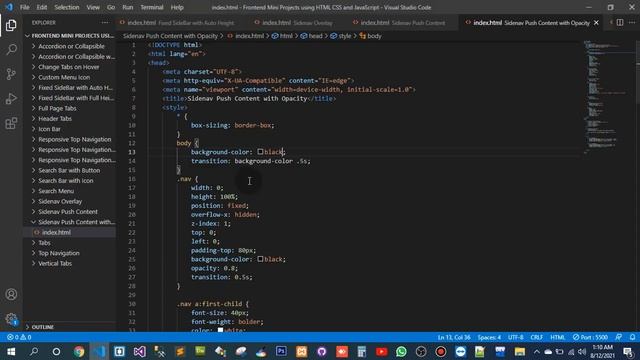Click the Cortana circle icon in taskbar

(56, 351)
